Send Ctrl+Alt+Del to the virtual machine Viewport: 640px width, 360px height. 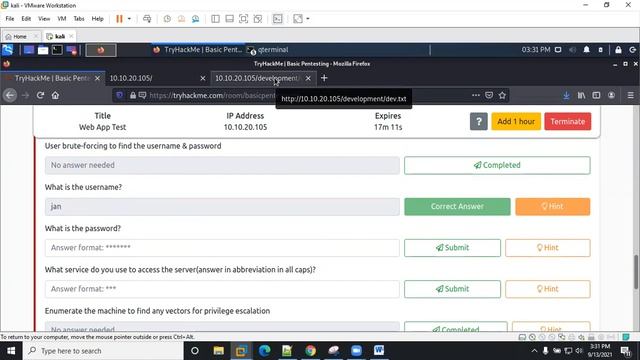coord(147,19)
